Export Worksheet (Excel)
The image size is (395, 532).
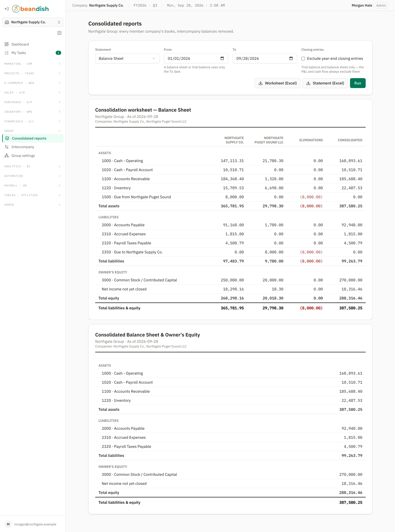278,83
